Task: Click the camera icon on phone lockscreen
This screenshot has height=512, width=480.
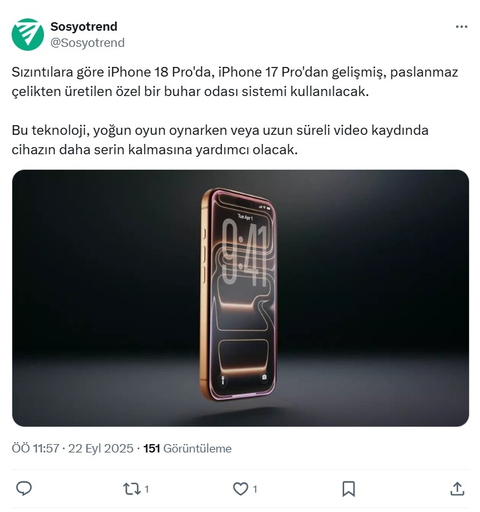Action: [x=264, y=377]
